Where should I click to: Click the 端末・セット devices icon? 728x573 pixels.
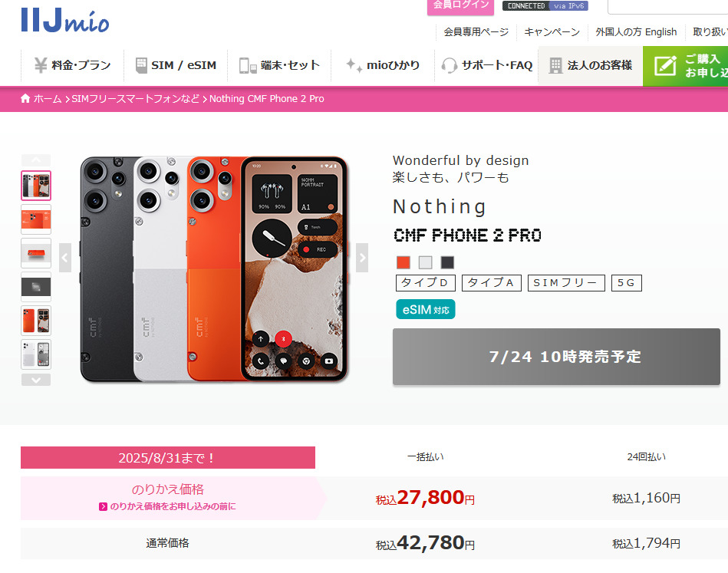pyautogui.click(x=248, y=65)
